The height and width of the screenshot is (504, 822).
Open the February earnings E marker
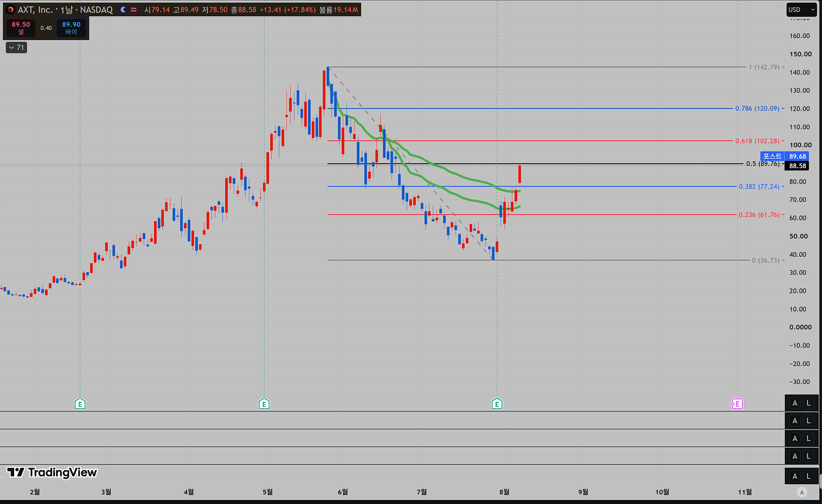click(x=80, y=404)
